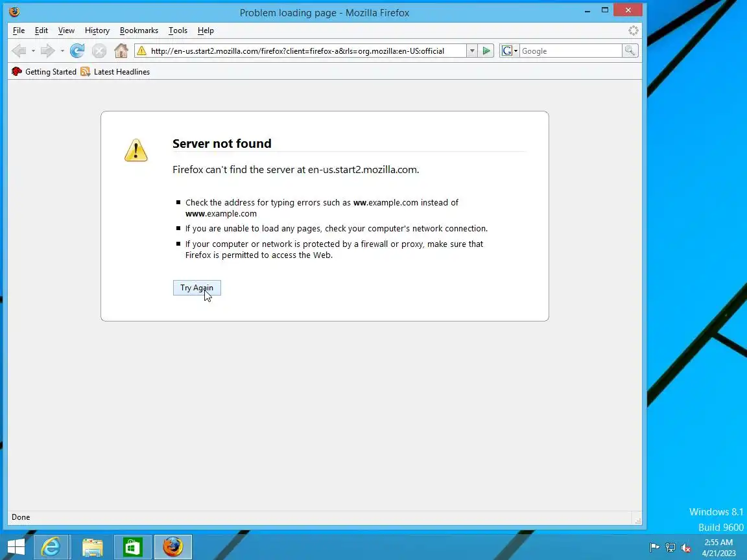Click the Stop loading icon
Viewport: 747px width, 560px height.
99,51
